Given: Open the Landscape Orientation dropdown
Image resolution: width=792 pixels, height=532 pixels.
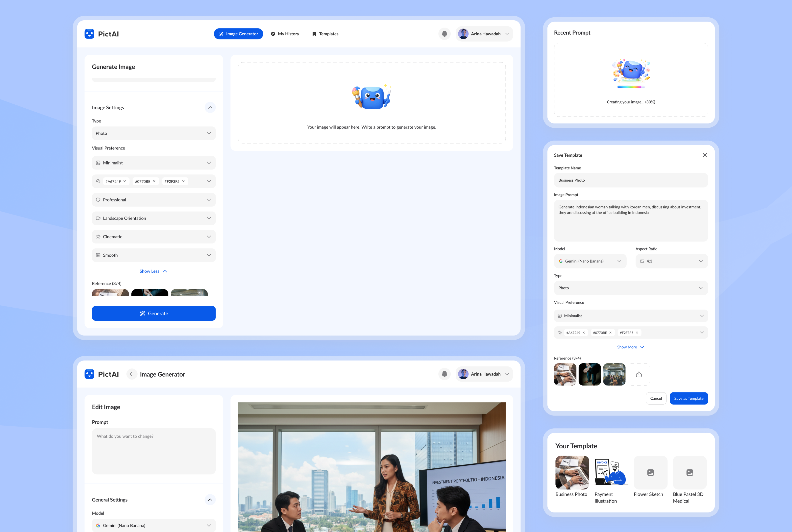Looking at the screenshot, I should pyautogui.click(x=153, y=218).
